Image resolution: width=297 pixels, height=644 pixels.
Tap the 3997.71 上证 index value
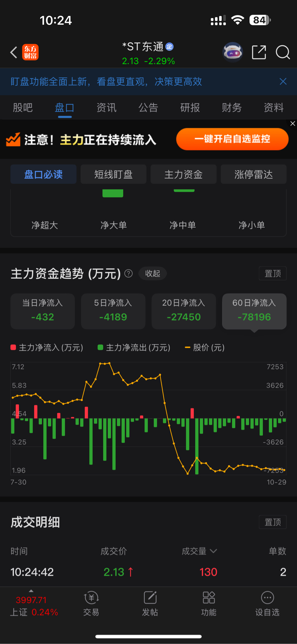(x=31, y=600)
